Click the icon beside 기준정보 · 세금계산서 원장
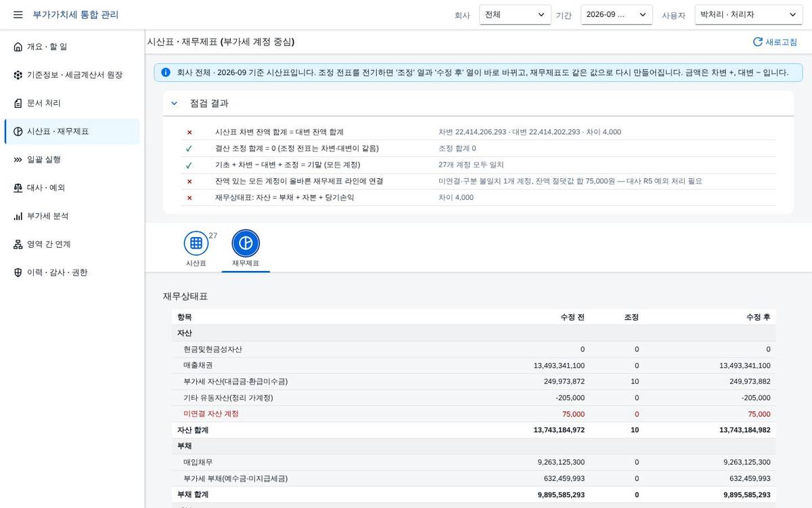 click(18, 75)
